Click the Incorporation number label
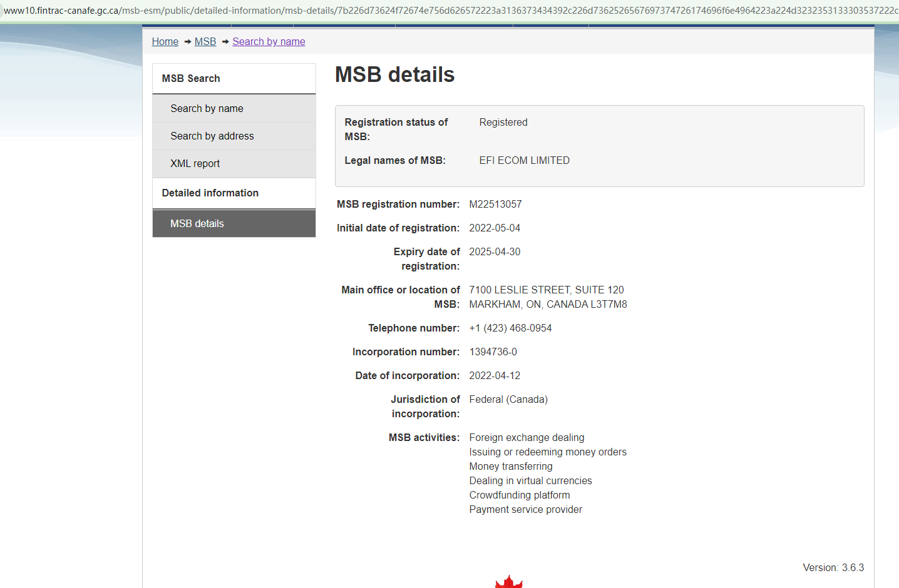 point(406,352)
